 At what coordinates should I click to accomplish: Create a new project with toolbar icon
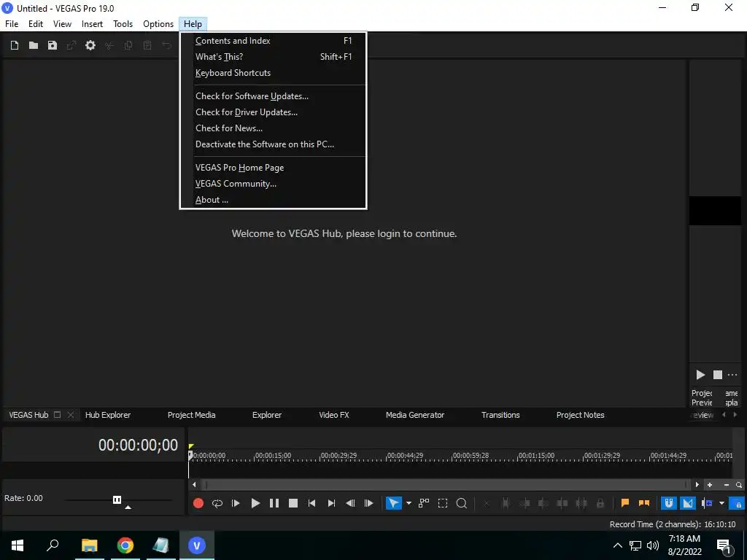pos(15,45)
